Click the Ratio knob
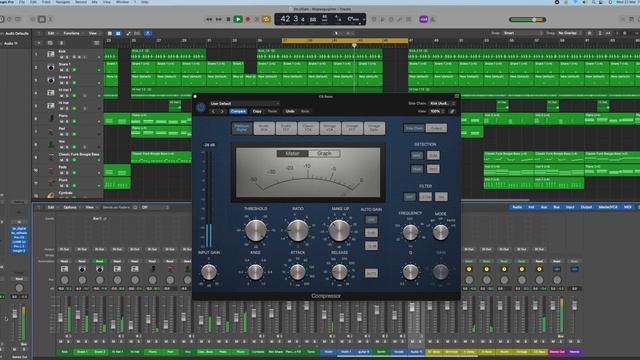 point(298,230)
